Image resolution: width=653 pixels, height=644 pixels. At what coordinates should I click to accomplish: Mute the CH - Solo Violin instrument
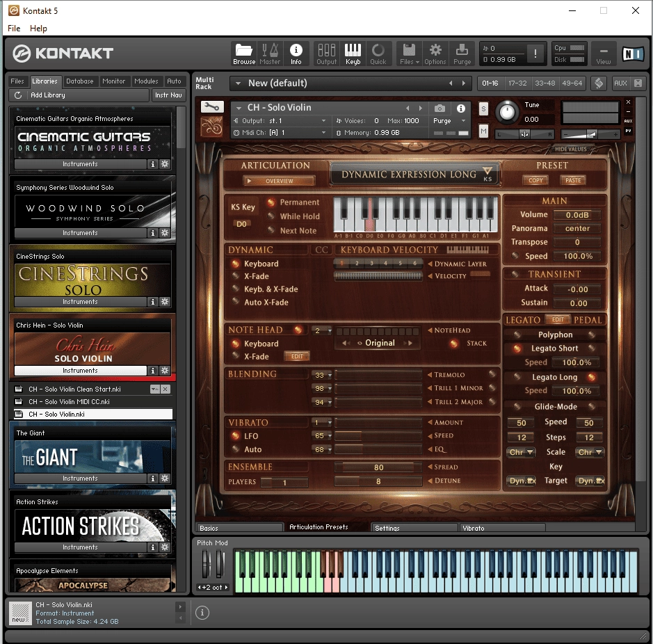(x=483, y=131)
